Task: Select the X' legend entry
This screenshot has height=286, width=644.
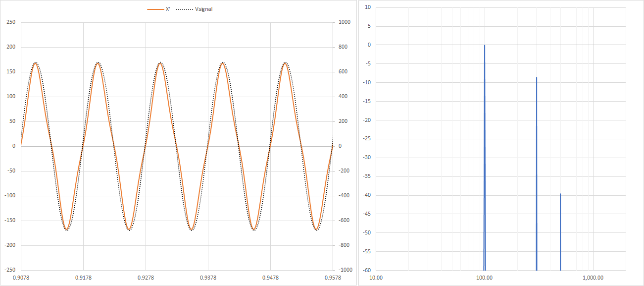Action: [159, 9]
